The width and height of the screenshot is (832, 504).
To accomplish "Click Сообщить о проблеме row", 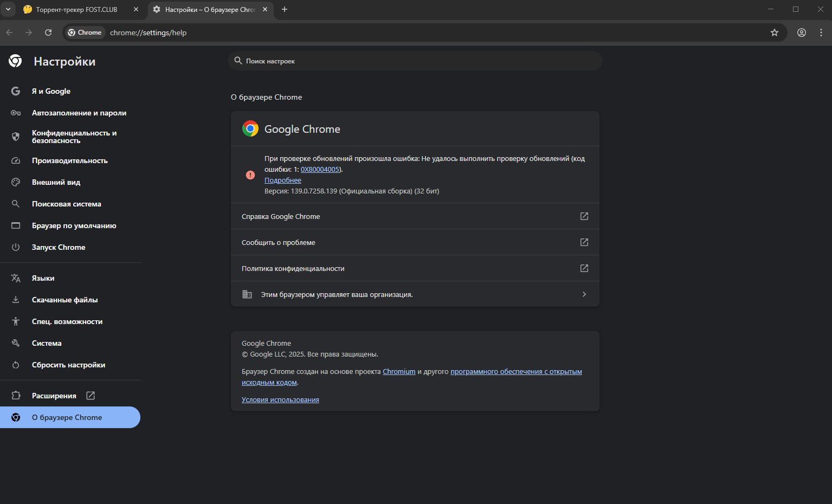I will [415, 242].
